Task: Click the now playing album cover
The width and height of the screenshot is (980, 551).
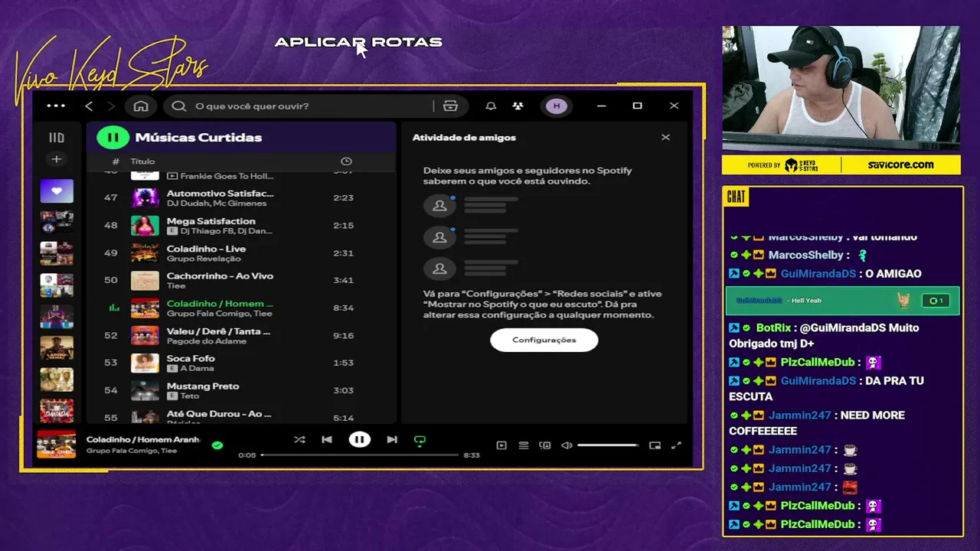Action: click(57, 445)
